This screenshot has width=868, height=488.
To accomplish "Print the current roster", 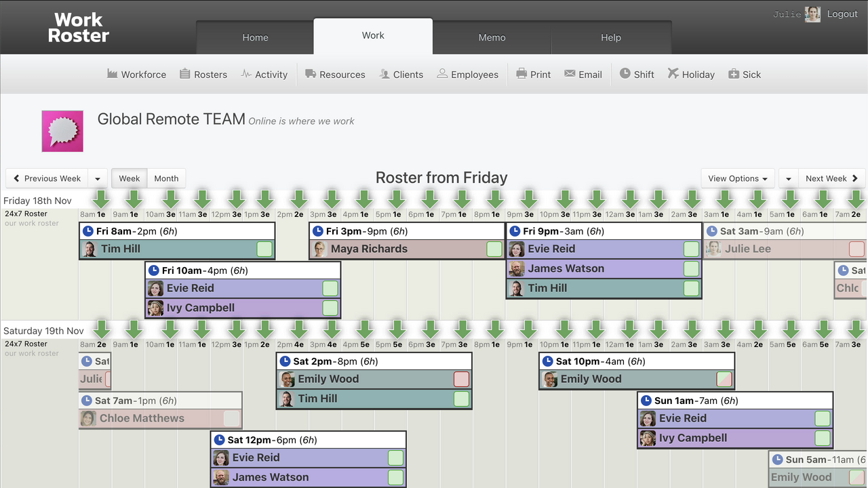I will [534, 75].
